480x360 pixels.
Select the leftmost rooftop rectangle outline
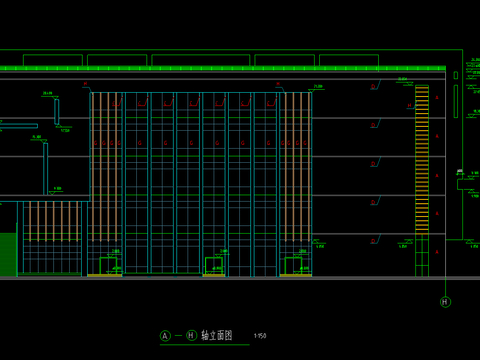(53, 60)
